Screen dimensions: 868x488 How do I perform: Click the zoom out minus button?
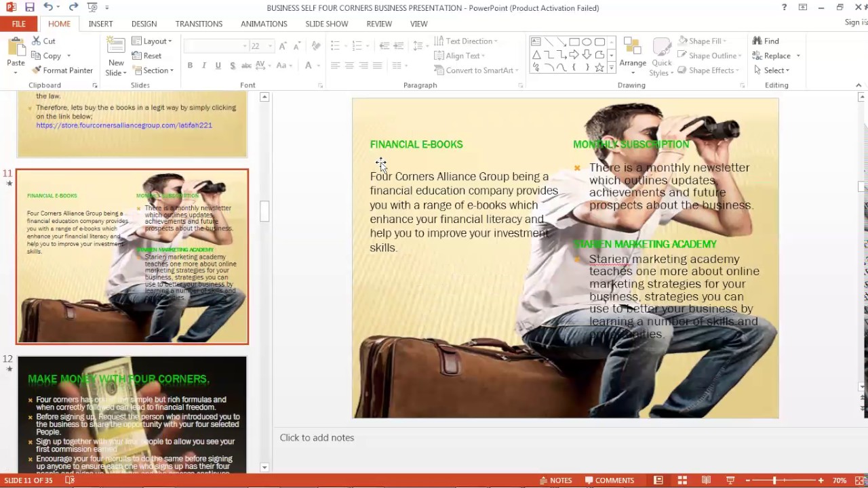pyautogui.click(x=747, y=480)
